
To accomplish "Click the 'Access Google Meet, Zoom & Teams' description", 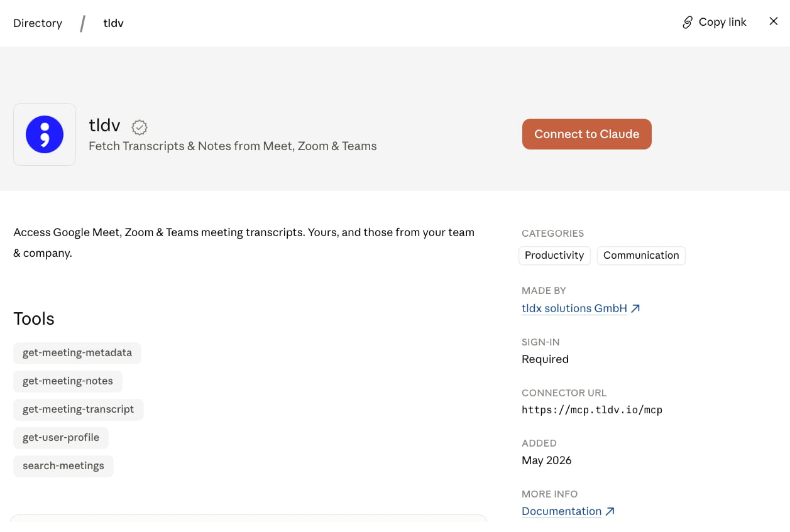I will click(x=244, y=243).
